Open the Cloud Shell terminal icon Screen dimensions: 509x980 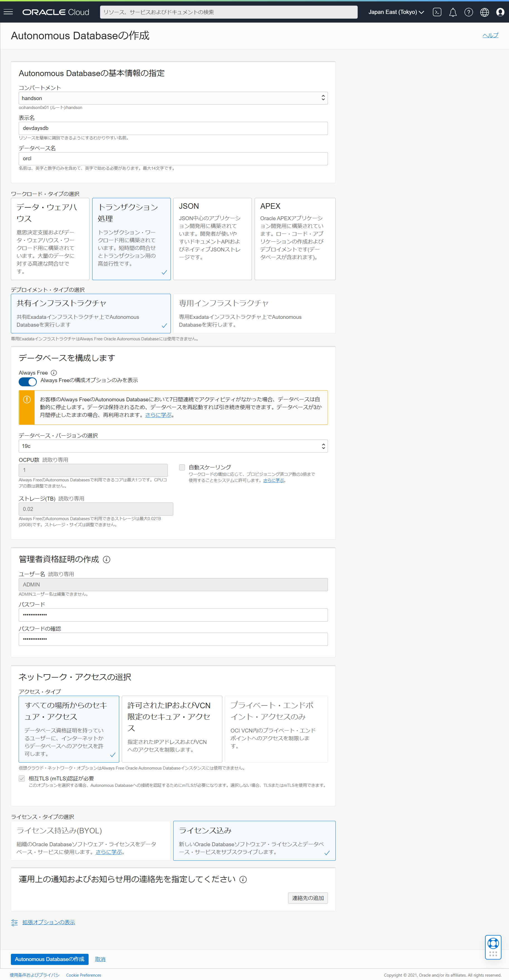coord(437,12)
